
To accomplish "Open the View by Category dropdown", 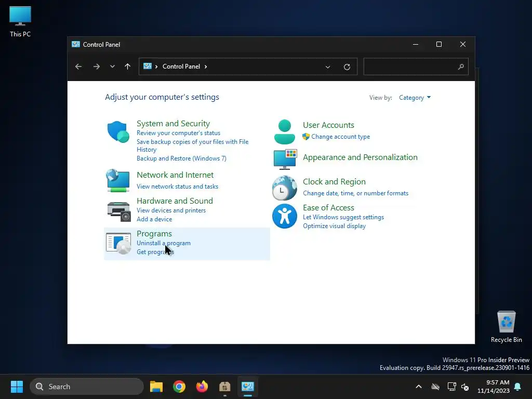I will pyautogui.click(x=415, y=98).
